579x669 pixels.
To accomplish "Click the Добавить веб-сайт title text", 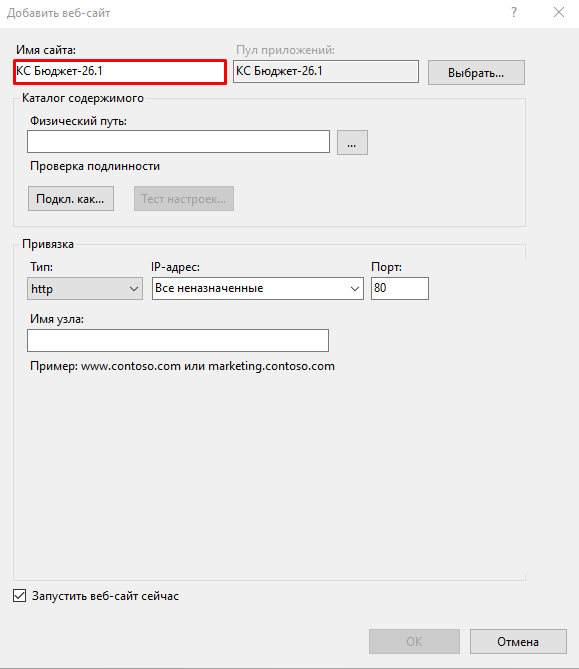I will click(58, 13).
